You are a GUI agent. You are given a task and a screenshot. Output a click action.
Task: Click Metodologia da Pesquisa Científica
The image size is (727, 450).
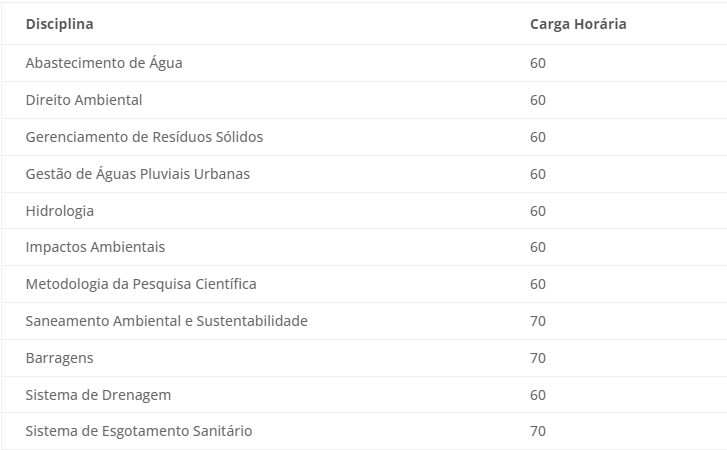point(141,284)
